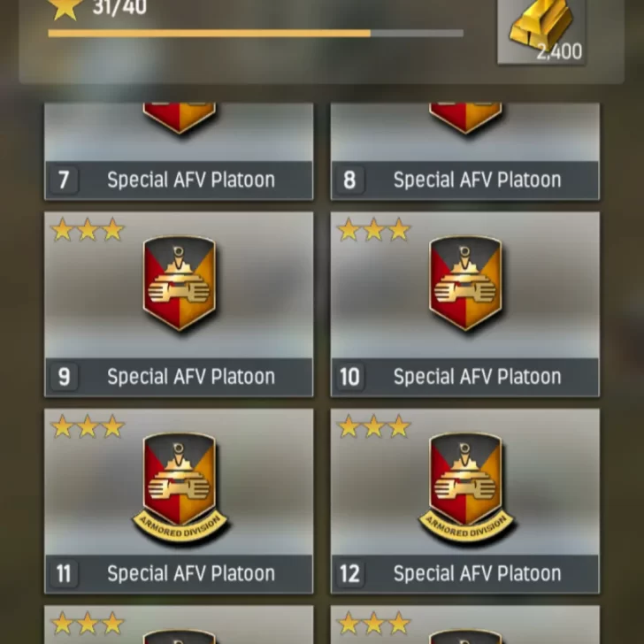Select the shield emblem of mission 10
The image size is (644, 644).
(x=465, y=283)
